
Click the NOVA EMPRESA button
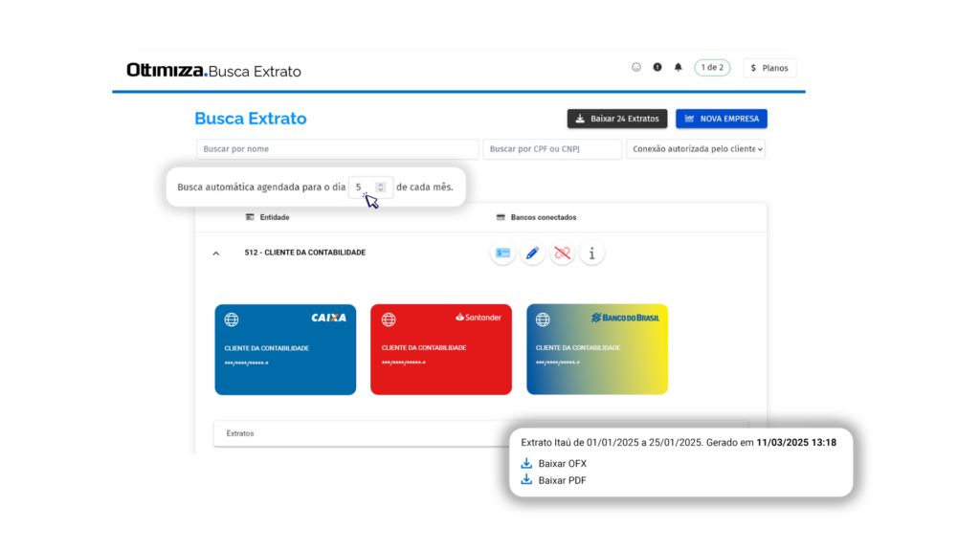[x=721, y=119]
